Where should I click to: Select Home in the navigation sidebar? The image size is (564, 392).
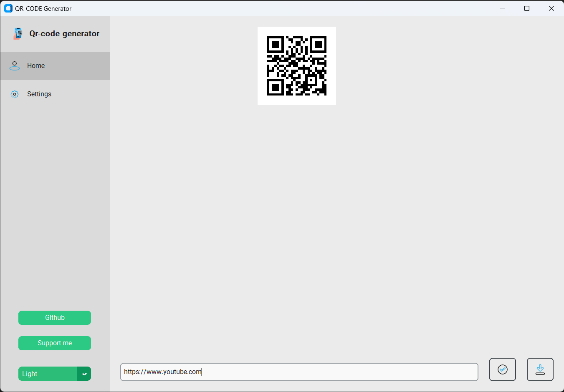tap(36, 65)
